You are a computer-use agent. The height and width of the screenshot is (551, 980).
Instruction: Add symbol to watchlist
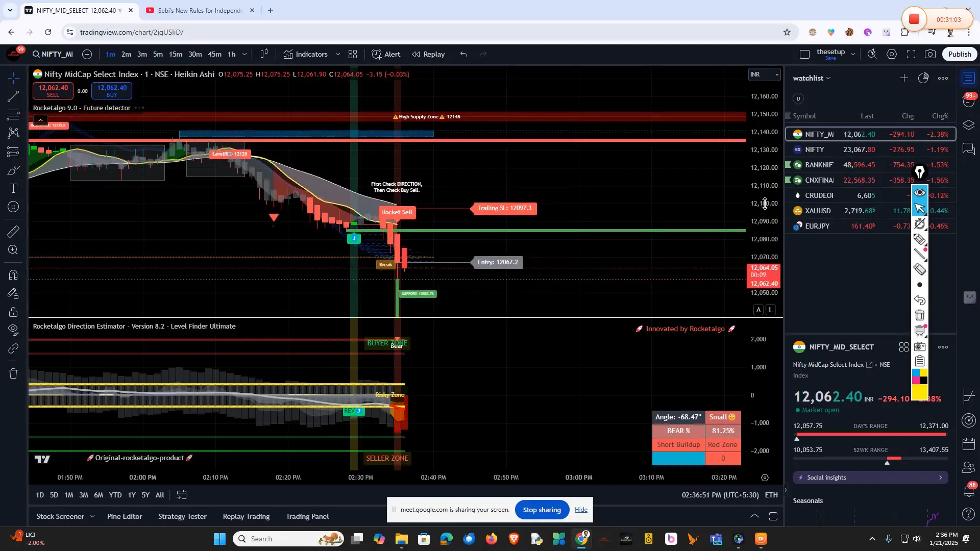(x=904, y=78)
